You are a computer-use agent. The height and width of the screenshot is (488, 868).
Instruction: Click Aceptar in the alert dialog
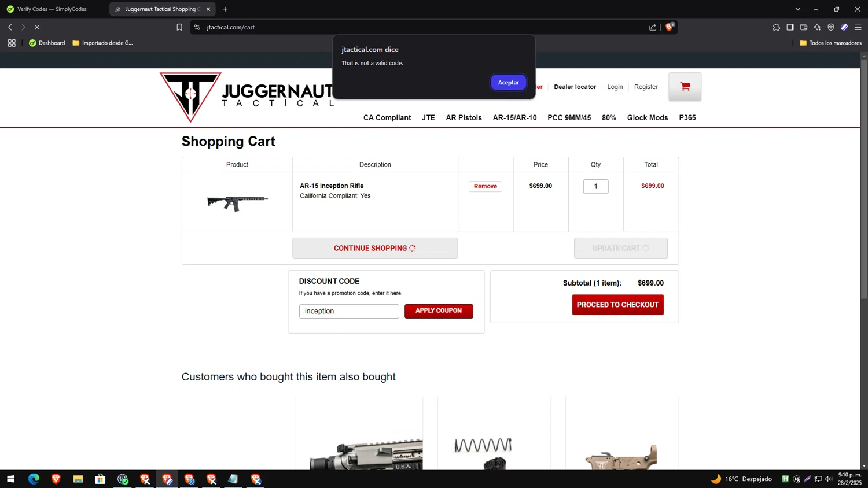click(x=508, y=83)
